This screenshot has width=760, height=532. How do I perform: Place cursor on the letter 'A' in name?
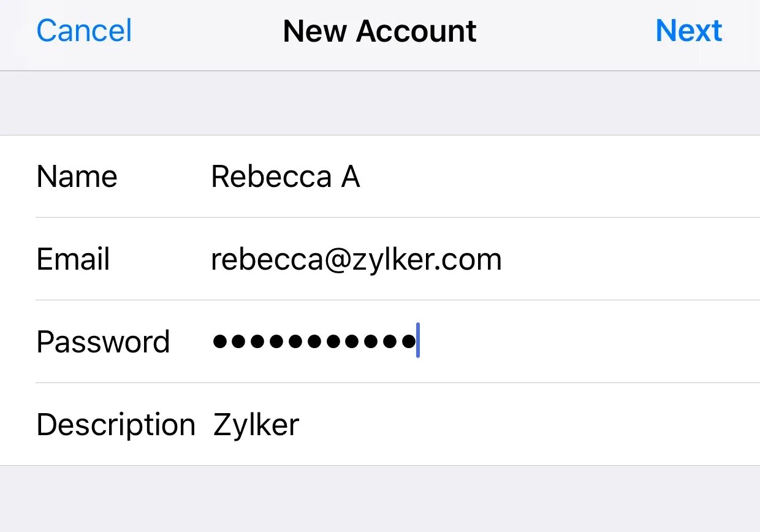click(x=350, y=177)
